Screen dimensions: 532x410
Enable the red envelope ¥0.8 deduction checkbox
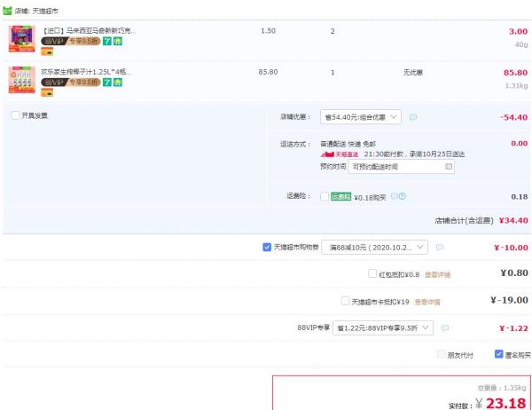pyautogui.click(x=372, y=273)
